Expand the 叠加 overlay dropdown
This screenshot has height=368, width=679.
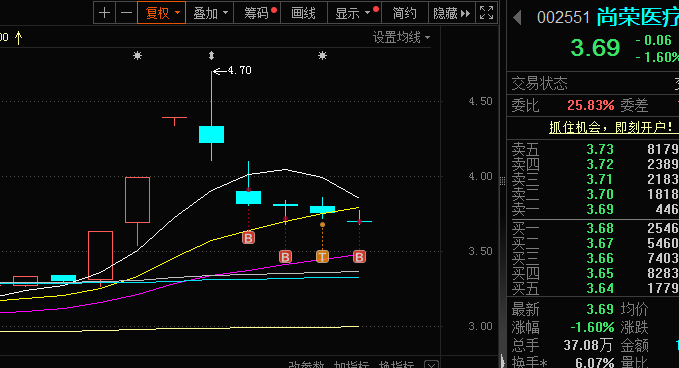210,13
